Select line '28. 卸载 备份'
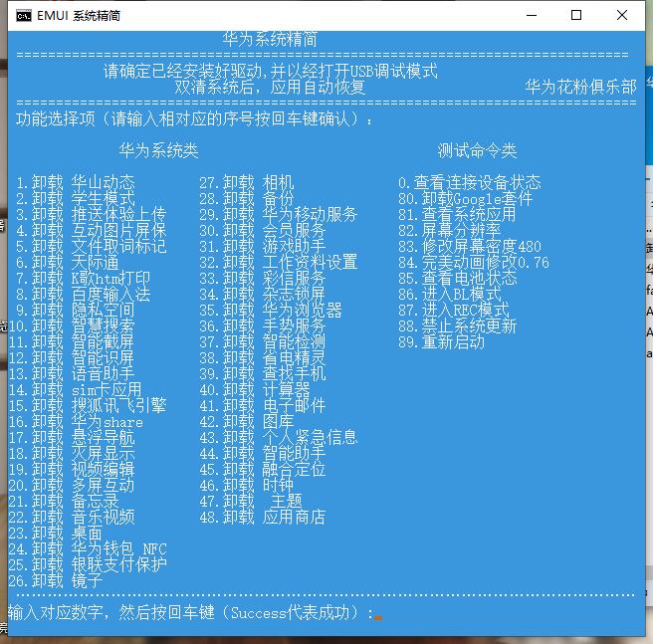The width and height of the screenshot is (653, 644). point(247,199)
